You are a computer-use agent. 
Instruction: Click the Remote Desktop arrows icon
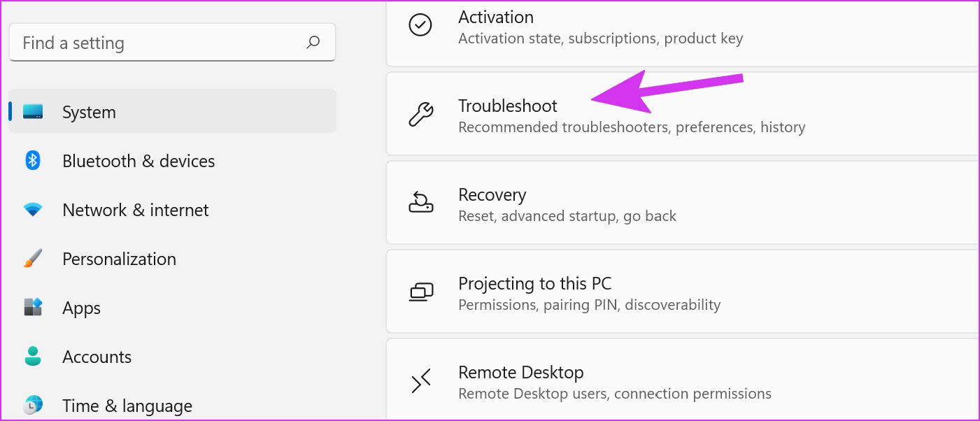[420, 381]
